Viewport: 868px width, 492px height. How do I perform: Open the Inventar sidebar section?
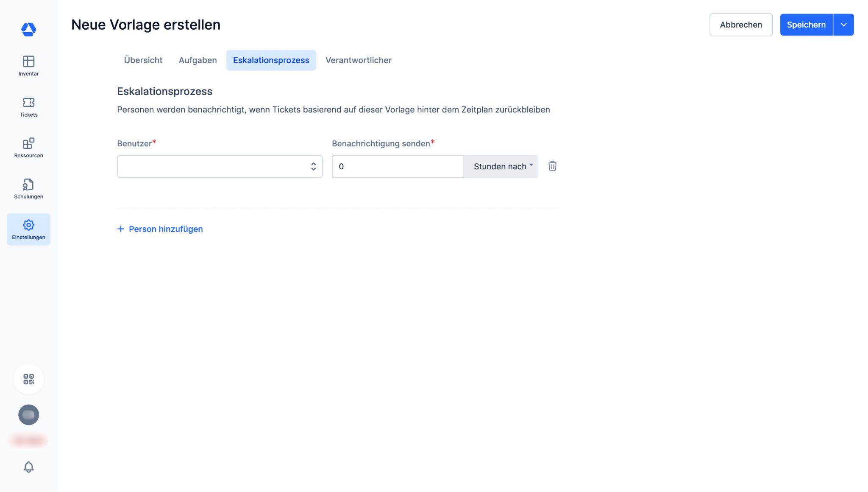28,66
